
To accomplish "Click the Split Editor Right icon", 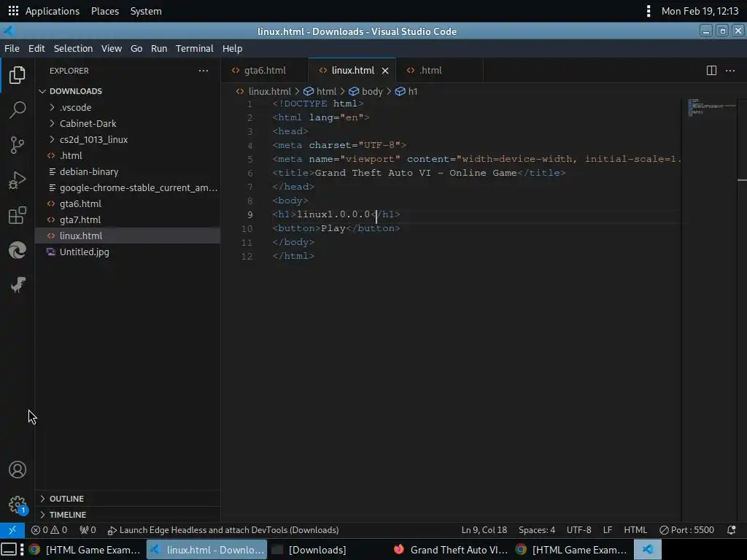I will [x=711, y=71].
